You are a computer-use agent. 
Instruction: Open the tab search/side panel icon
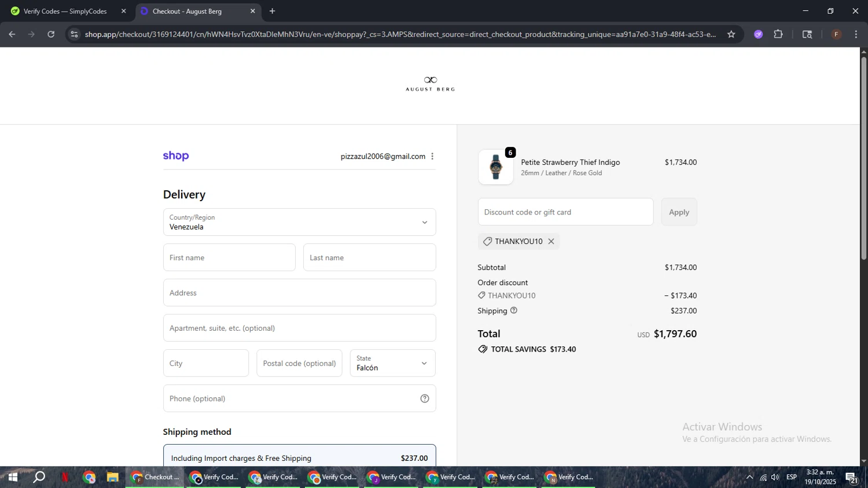tap(807, 34)
